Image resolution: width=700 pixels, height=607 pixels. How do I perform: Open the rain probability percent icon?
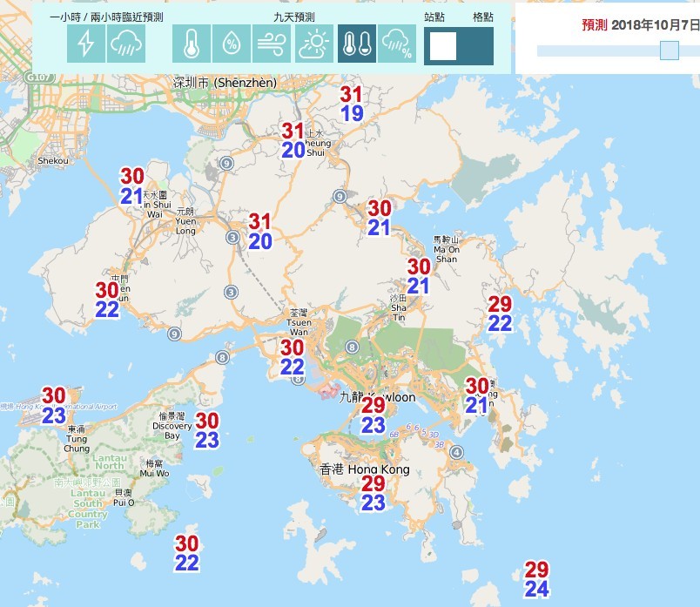click(397, 44)
